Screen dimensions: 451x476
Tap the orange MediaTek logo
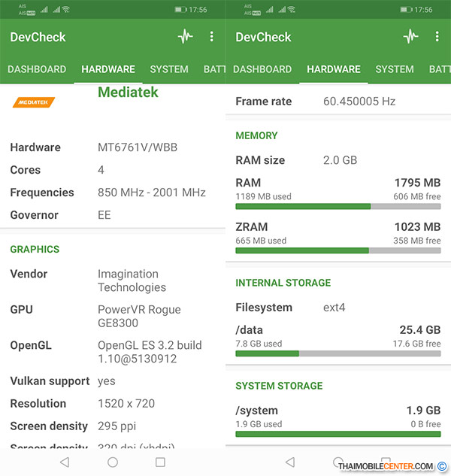pos(34,102)
